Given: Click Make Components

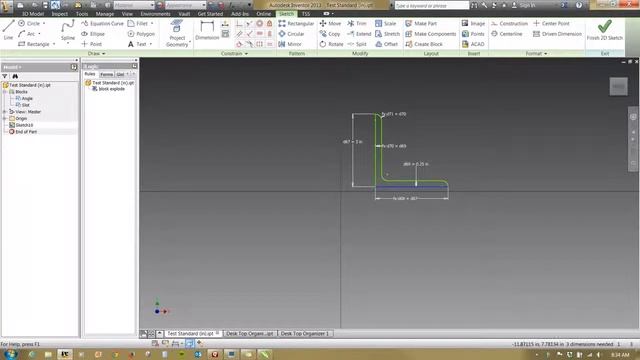Looking at the screenshot, I should 431,34.
